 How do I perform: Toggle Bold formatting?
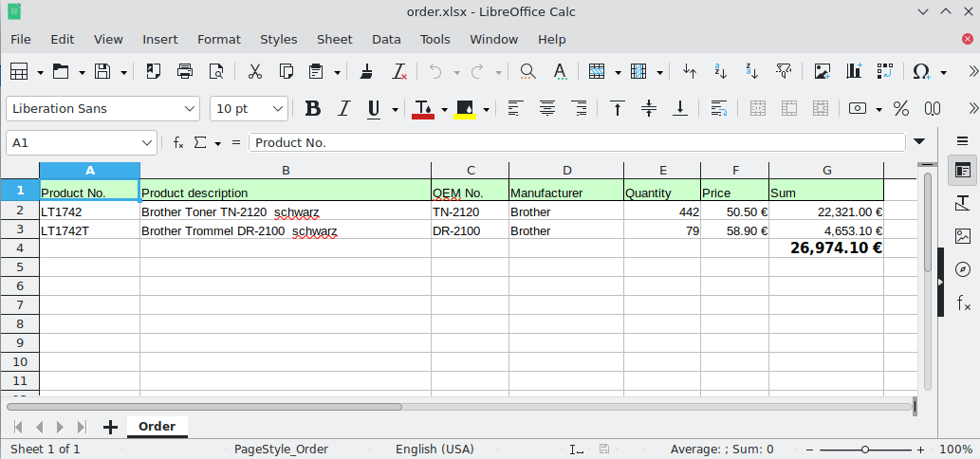(313, 109)
